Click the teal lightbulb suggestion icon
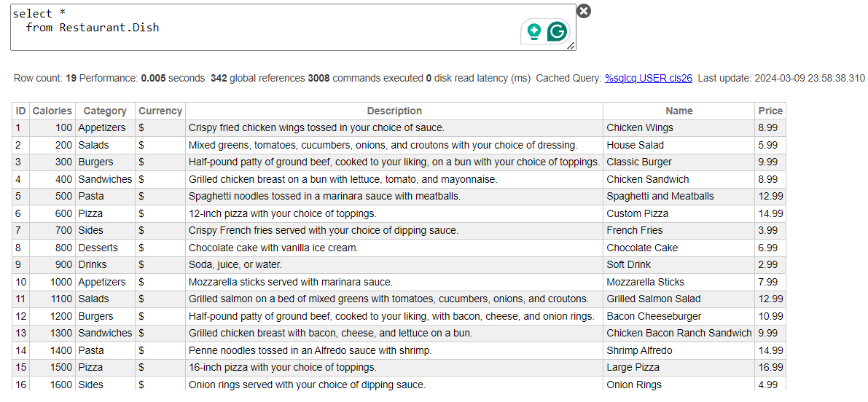The height and width of the screenshot is (402, 868). 534,31
